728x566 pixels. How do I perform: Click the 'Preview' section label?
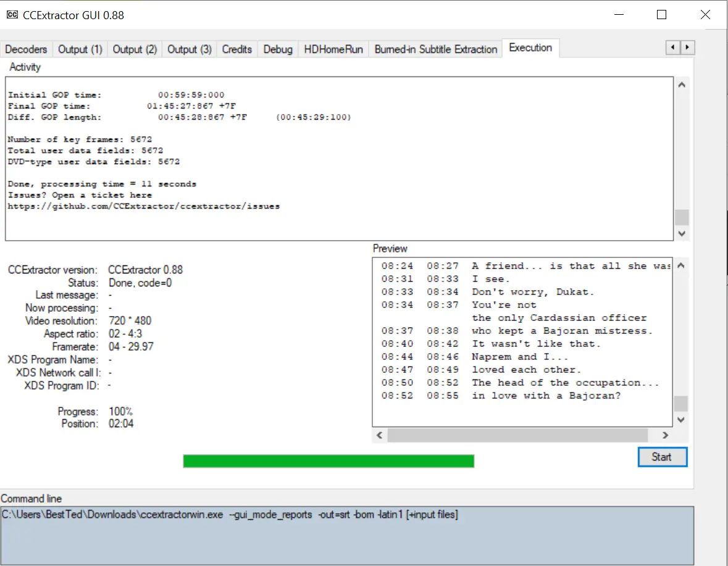pyautogui.click(x=390, y=249)
